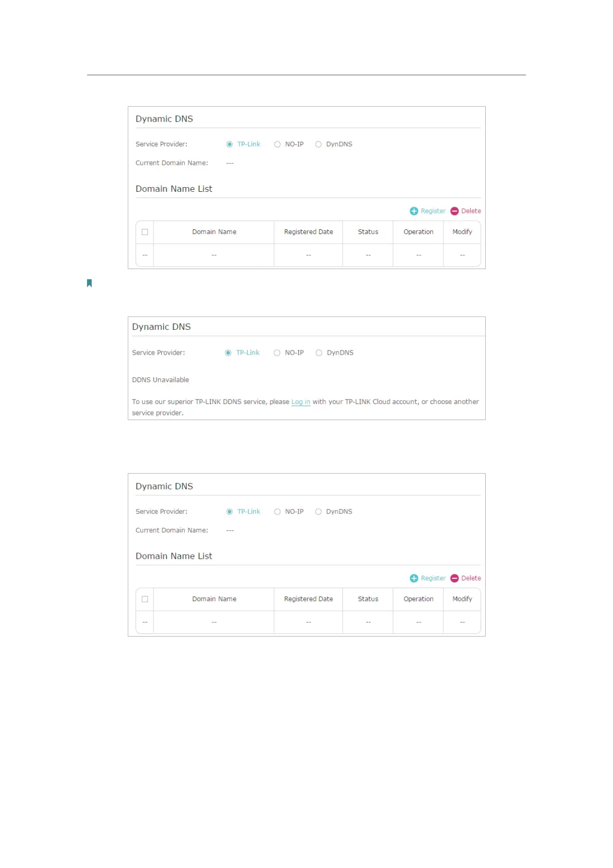Viewport: 613px width, 868px height.
Task: Click Register plus icon in bottom panel
Action: click(x=414, y=578)
